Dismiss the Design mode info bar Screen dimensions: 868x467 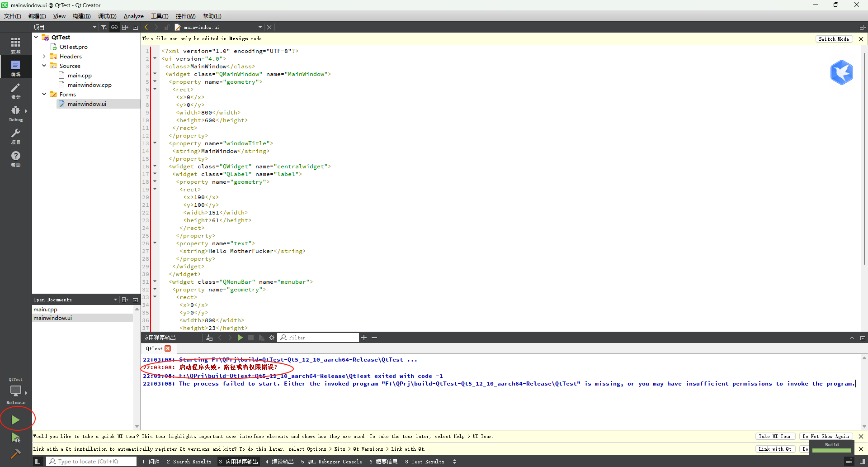click(x=861, y=39)
